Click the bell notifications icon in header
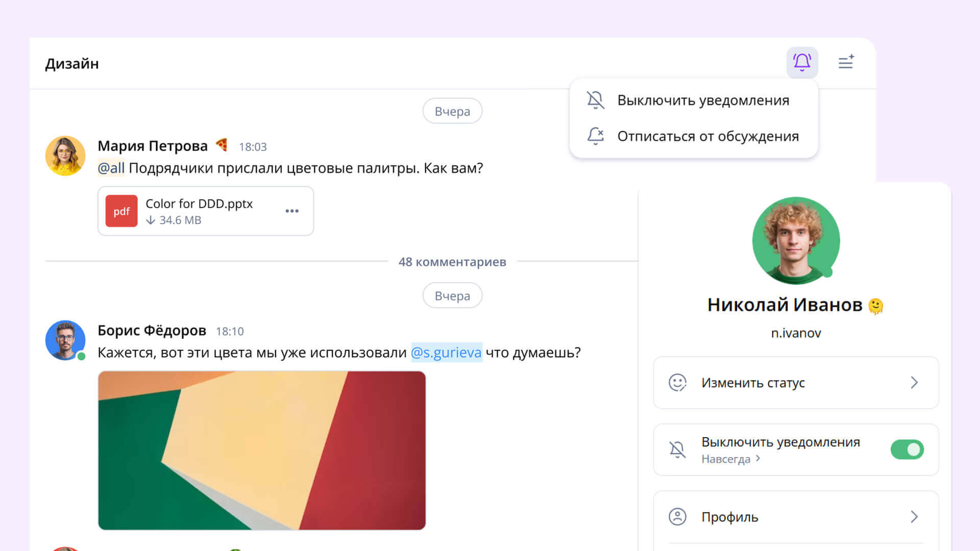 click(x=802, y=62)
